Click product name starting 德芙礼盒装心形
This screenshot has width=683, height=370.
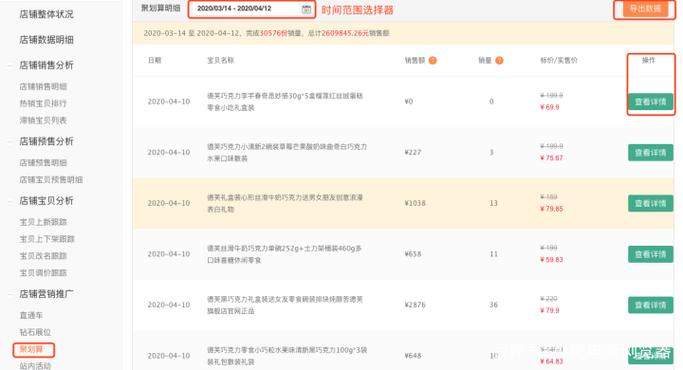click(x=285, y=204)
